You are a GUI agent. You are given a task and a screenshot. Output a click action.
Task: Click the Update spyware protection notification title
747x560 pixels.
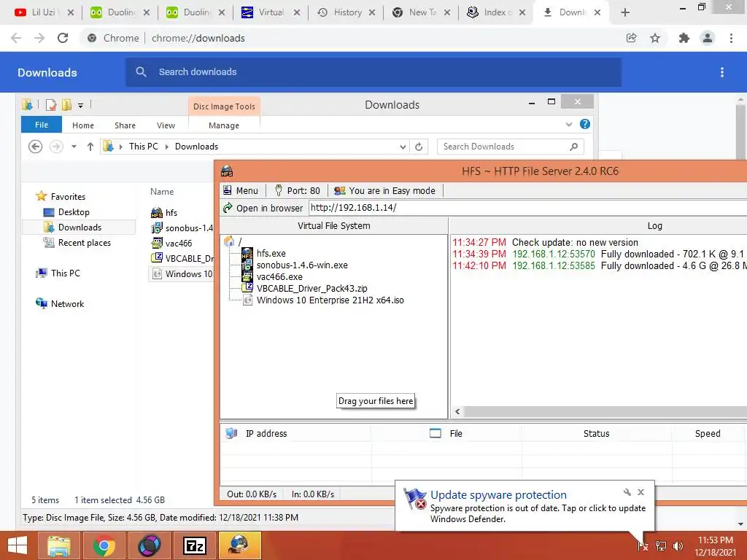pos(498,495)
